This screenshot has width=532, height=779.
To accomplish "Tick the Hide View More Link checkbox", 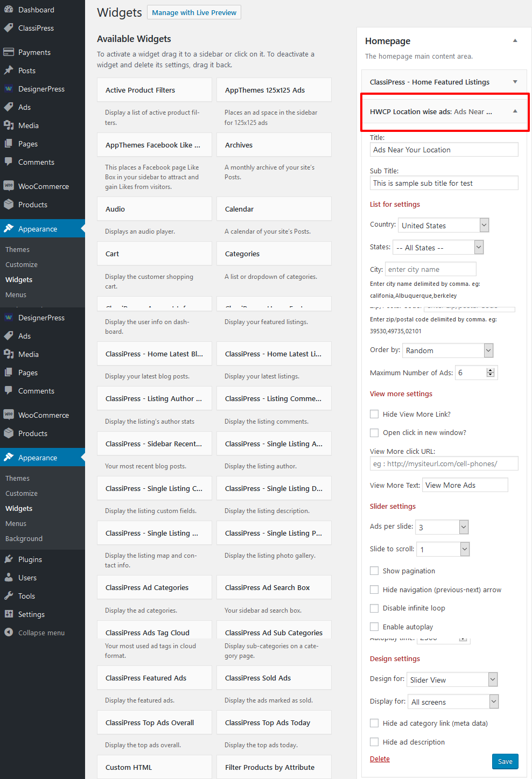I will pos(374,414).
